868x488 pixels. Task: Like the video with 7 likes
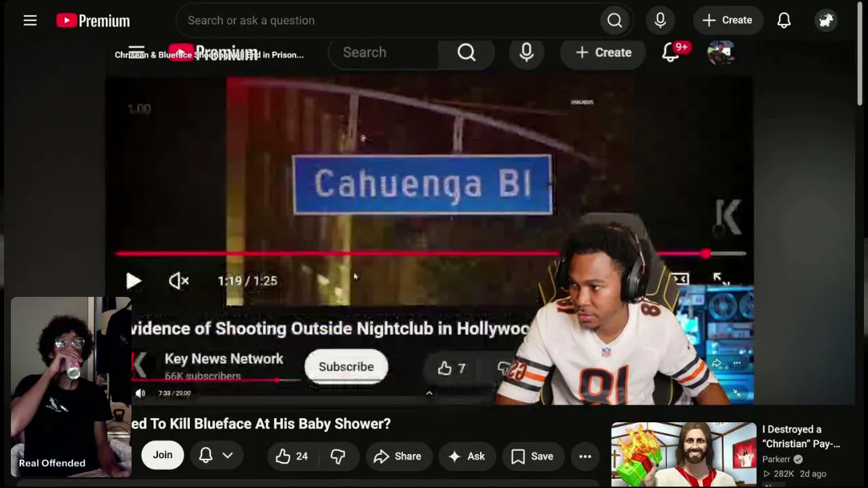pyautogui.click(x=452, y=367)
